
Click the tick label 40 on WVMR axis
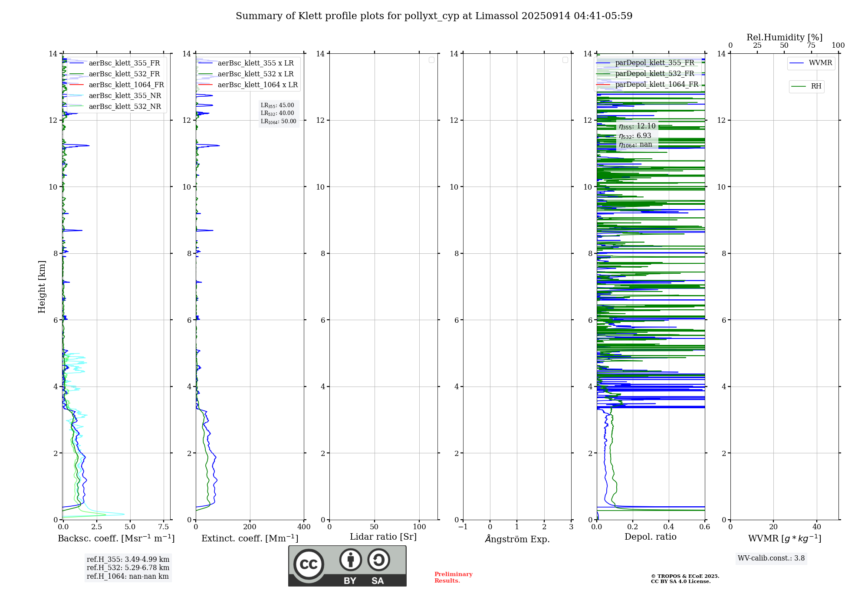pos(817,527)
